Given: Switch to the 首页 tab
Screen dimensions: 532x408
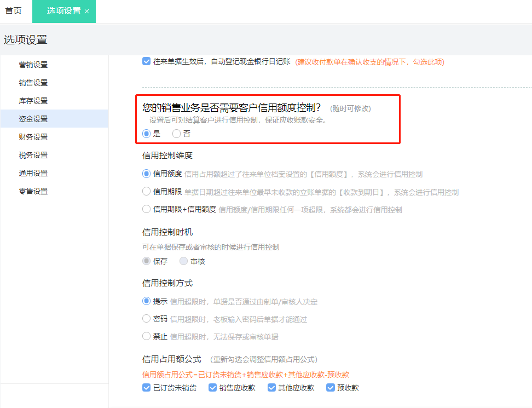Looking at the screenshot, I should [x=14, y=11].
